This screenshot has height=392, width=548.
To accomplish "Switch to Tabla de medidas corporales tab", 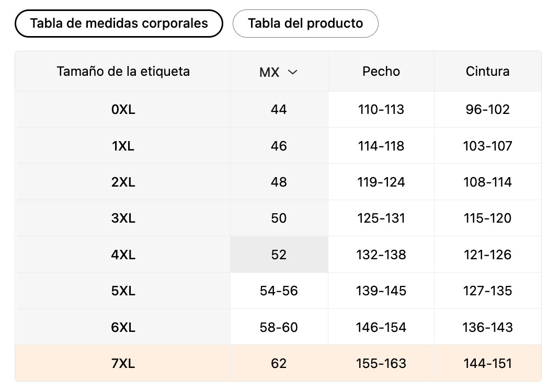I will coord(119,24).
